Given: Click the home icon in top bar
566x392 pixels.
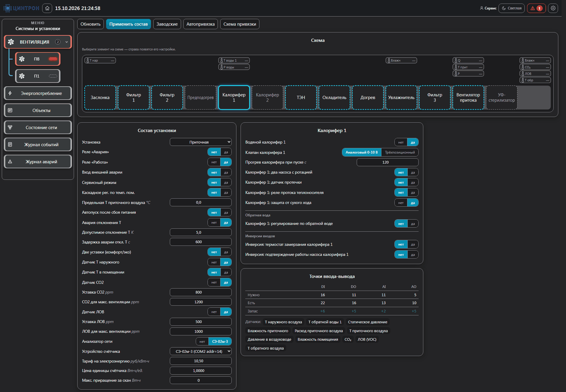Looking at the screenshot, I should [x=47, y=8].
